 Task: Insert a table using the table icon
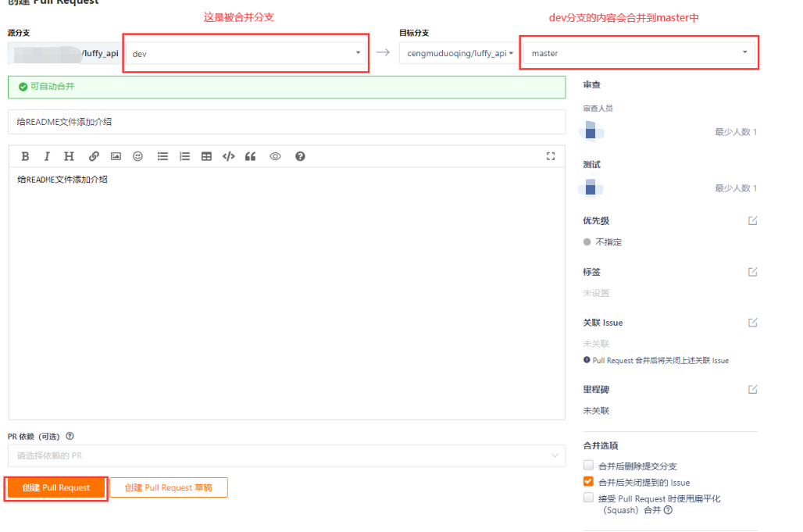pos(206,156)
